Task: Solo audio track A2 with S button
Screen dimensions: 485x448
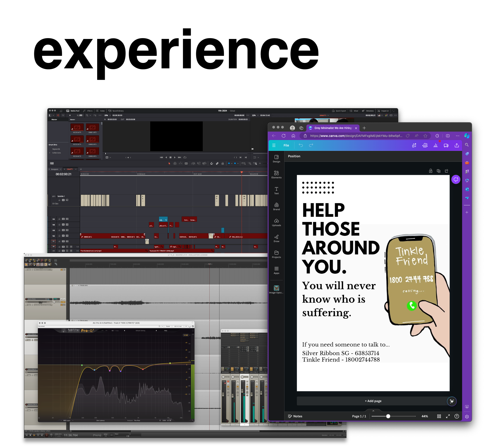Action: tap(67, 251)
